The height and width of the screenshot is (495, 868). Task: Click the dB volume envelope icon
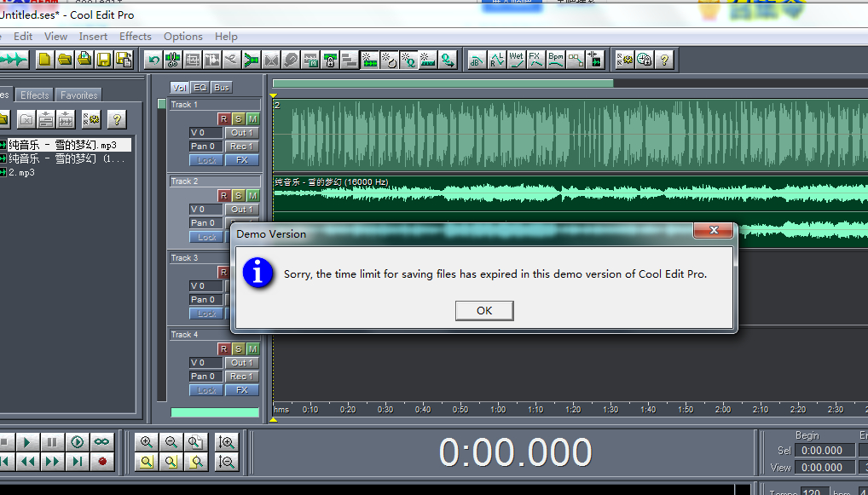pos(477,59)
